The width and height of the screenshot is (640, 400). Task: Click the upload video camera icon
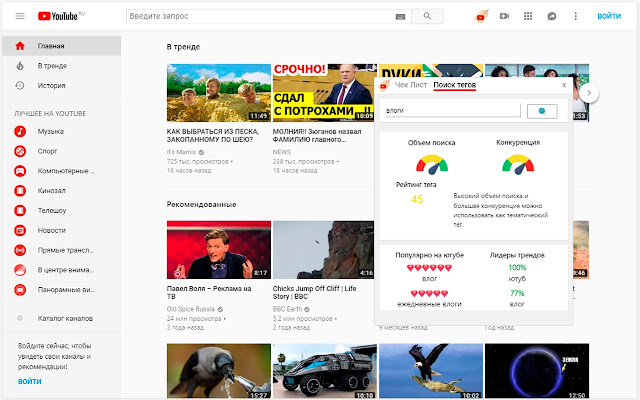[x=504, y=16]
